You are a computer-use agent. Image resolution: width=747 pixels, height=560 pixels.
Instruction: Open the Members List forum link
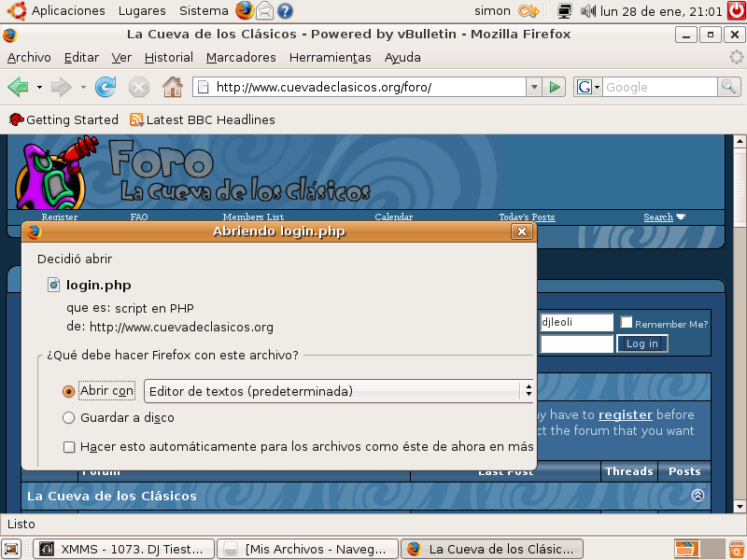[253, 217]
